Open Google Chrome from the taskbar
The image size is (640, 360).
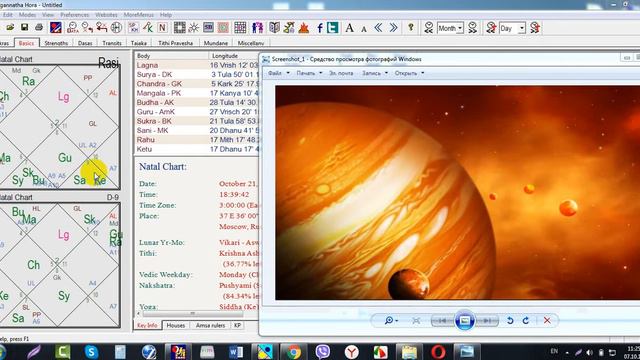point(293,352)
